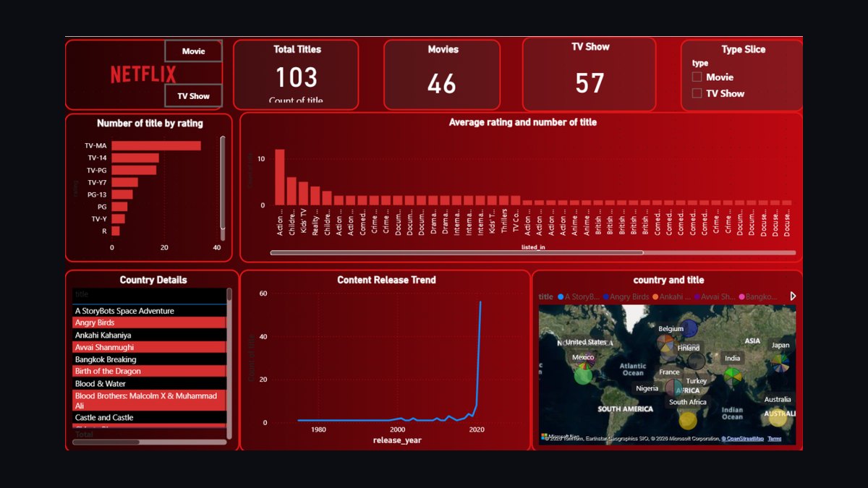Click the Avvai Sh... legend item above the map
Viewport: 868px width, 488px height.
click(x=715, y=296)
